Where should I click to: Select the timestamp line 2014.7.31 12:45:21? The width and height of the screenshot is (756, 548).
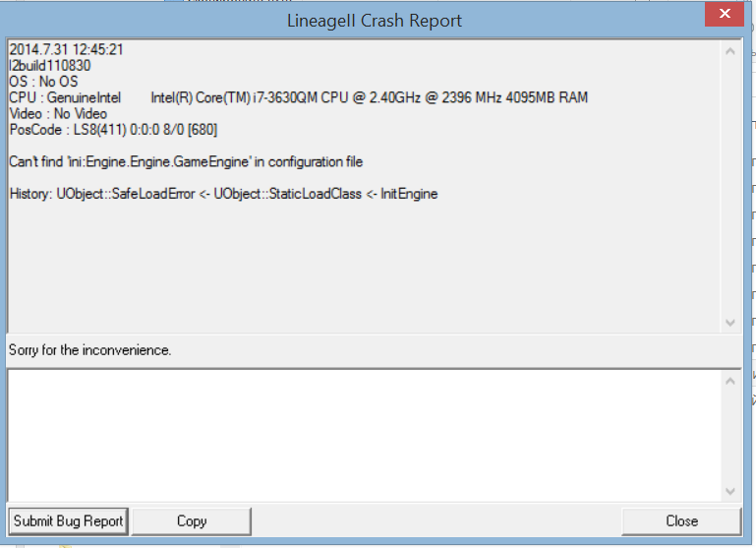(x=67, y=49)
